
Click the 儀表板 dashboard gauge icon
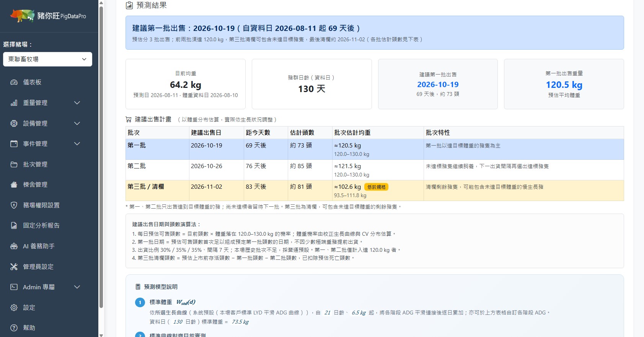(14, 82)
